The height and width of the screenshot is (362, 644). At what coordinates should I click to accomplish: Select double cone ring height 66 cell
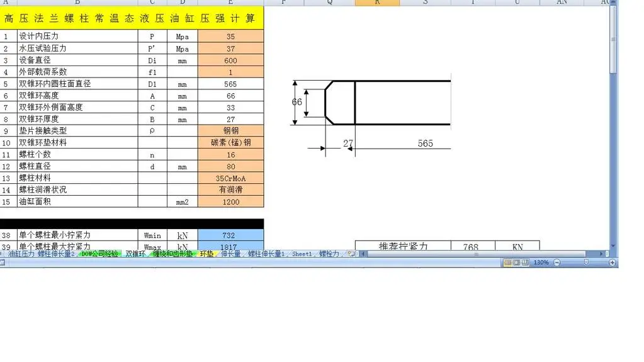tap(231, 96)
